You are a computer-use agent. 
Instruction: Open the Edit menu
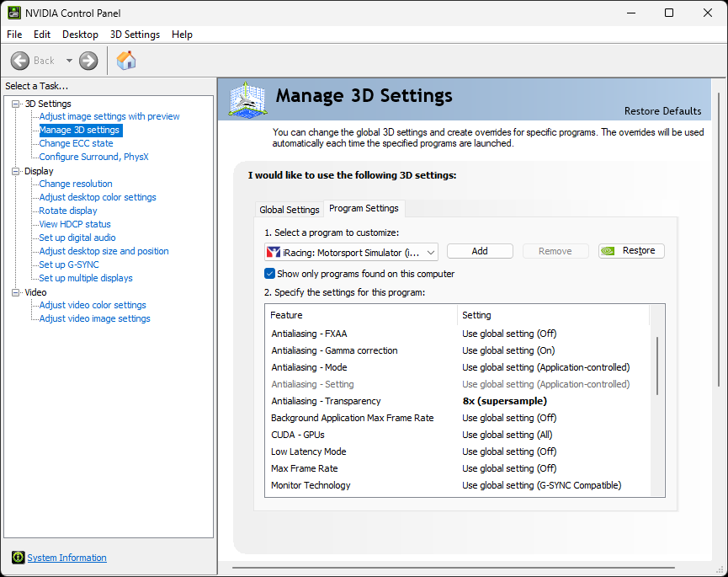(42, 35)
